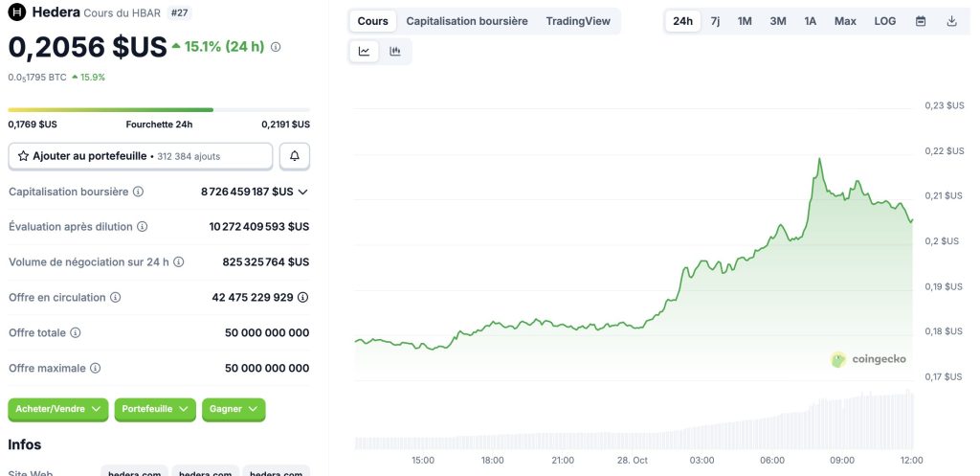Select the 24h time range
This screenshot has width=980, height=476.
pyautogui.click(x=682, y=21)
